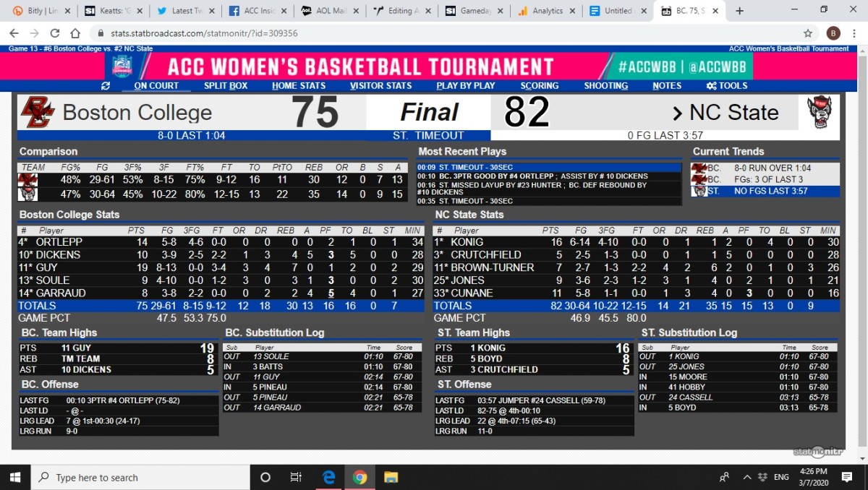Image resolution: width=868 pixels, height=490 pixels.
Task: Click the refresh stats icon in the navigation bar
Action: pyautogui.click(x=106, y=85)
